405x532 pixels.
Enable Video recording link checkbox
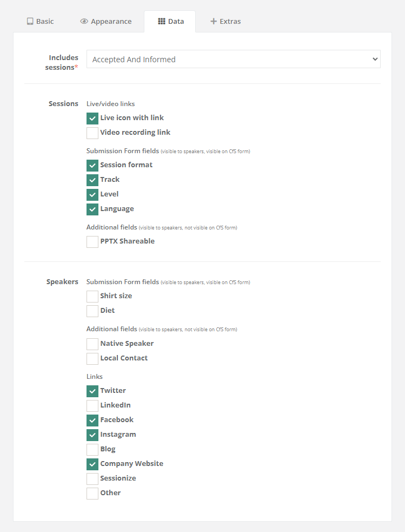point(92,133)
